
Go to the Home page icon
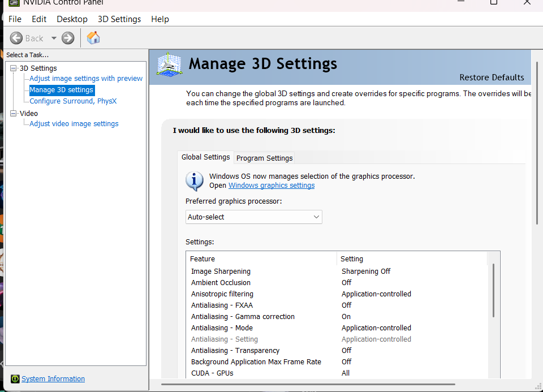click(93, 38)
